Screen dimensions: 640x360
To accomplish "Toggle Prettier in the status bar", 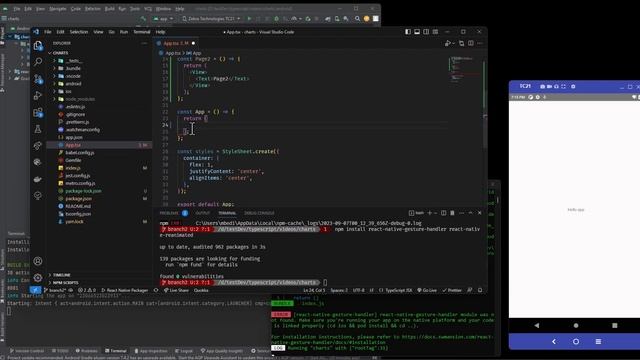I will pos(452,290).
